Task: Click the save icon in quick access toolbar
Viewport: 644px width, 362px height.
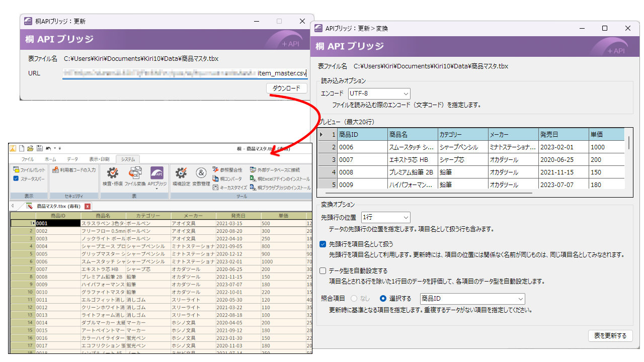Action: [x=39, y=148]
